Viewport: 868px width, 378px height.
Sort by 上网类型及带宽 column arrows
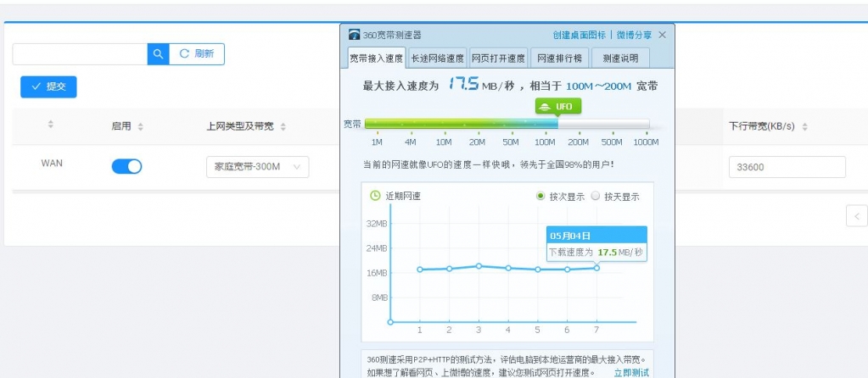click(x=283, y=126)
